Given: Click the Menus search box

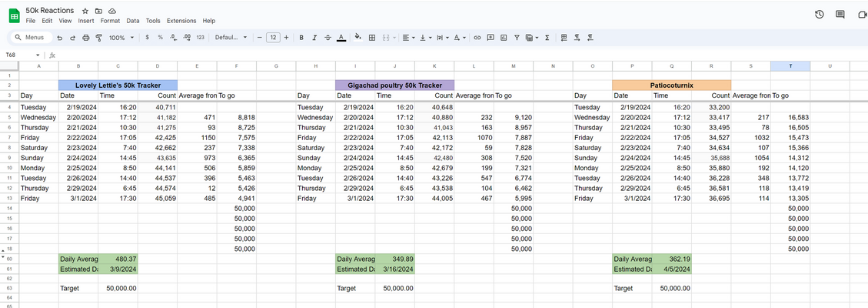Looking at the screenshot, I should tap(32, 38).
